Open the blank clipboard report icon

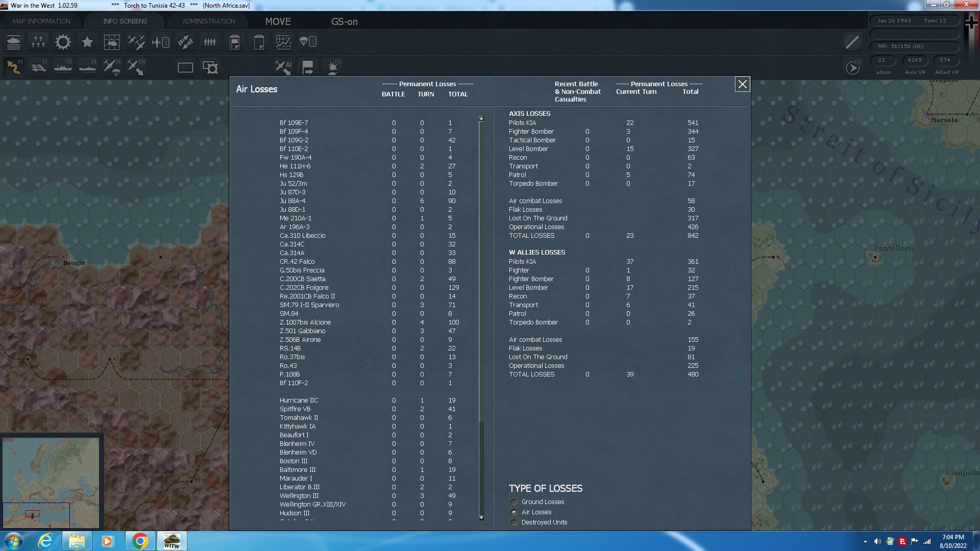point(259,42)
